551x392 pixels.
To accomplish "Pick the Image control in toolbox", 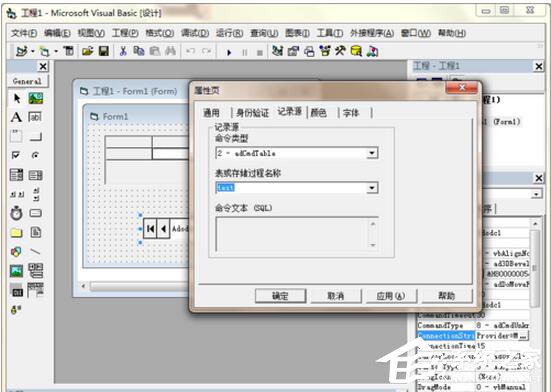I will click(17, 271).
